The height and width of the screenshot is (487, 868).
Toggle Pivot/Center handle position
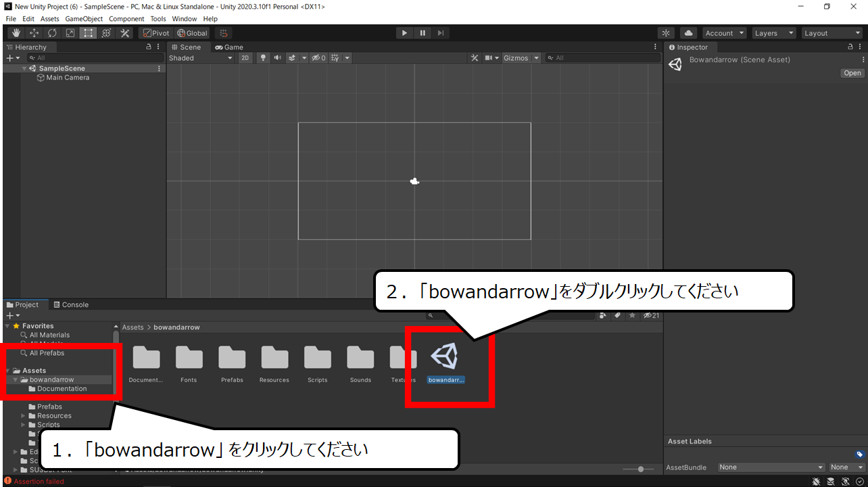click(x=156, y=33)
